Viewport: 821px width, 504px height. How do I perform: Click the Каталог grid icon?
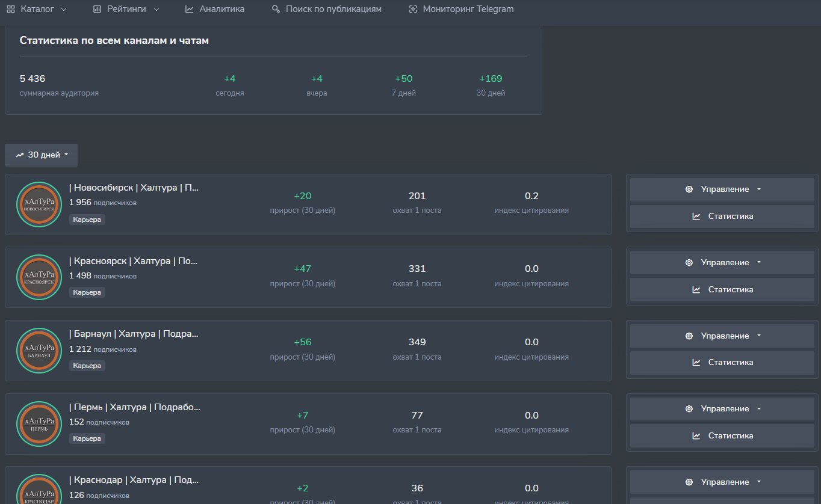(11, 10)
